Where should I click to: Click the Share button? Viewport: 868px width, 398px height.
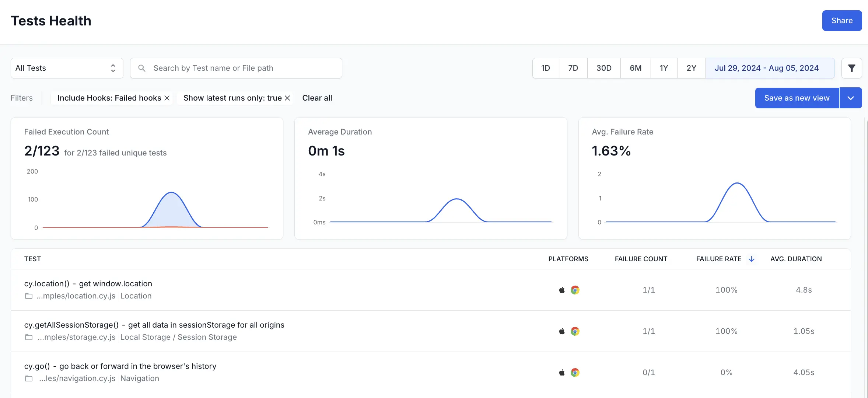tap(842, 21)
